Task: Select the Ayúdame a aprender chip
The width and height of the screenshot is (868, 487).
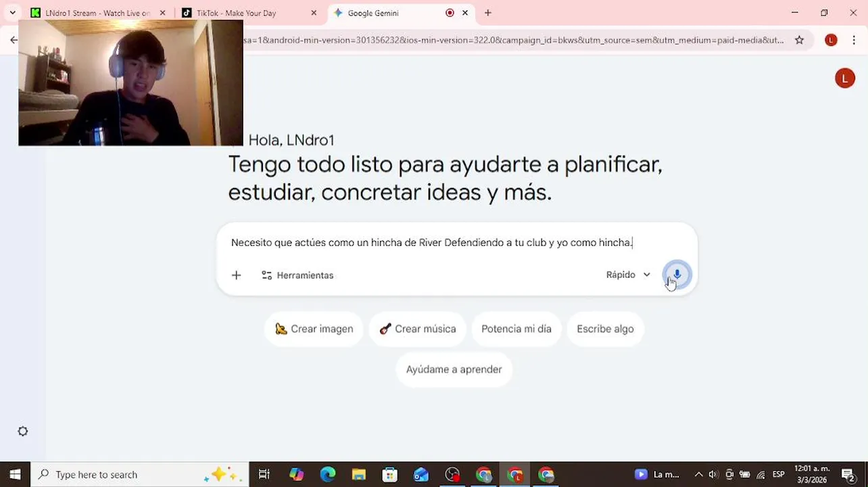Action: pos(454,369)
